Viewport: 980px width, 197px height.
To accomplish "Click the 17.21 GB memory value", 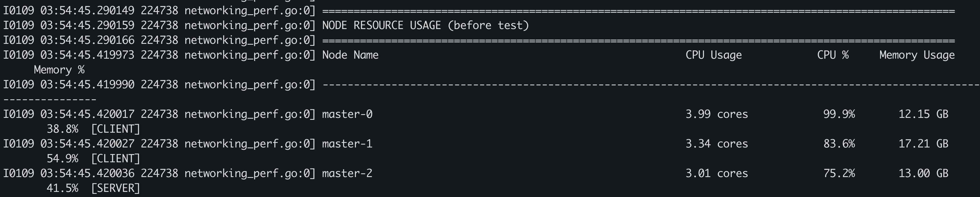I will [x=923, y=144].
